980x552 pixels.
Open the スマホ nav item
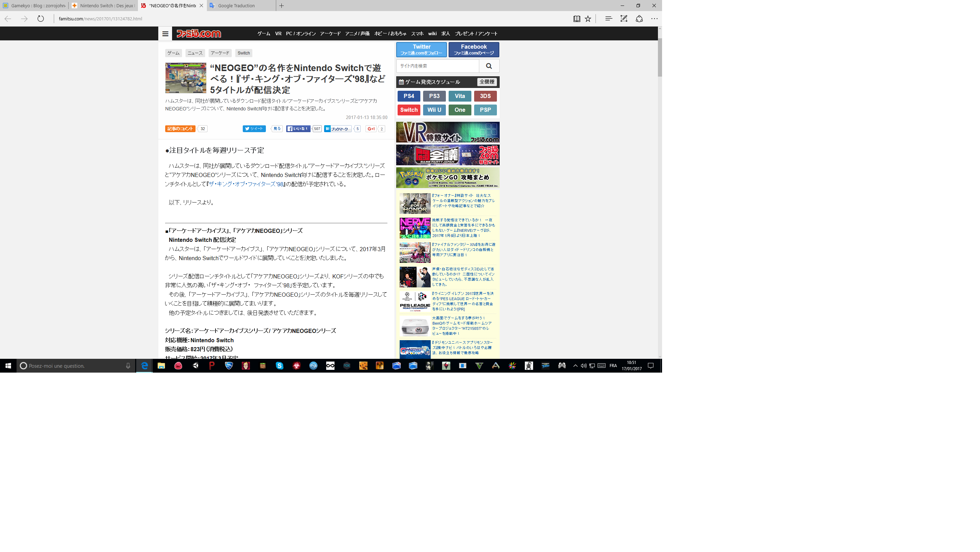point(417,33)
